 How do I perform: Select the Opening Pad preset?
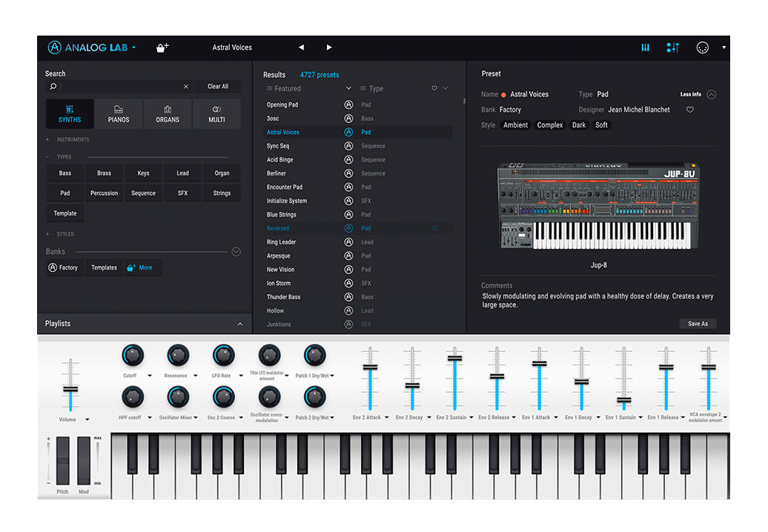[282, 104]
